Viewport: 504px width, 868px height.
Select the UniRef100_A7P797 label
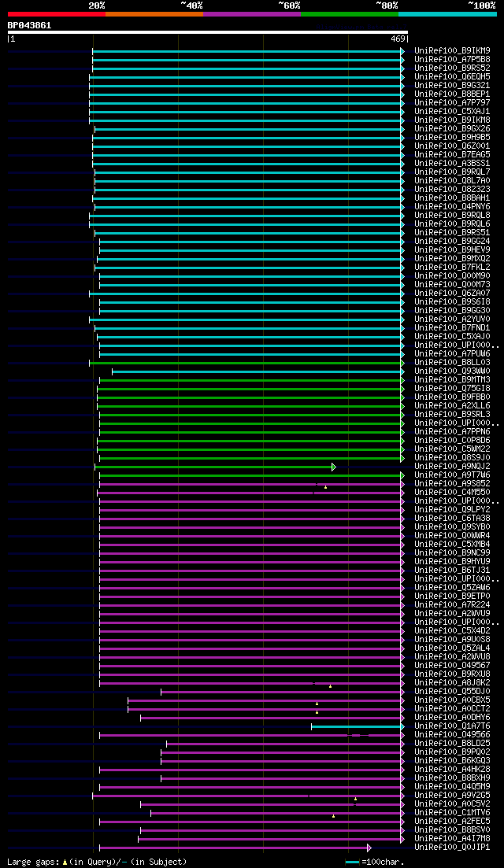click(452, 103)
